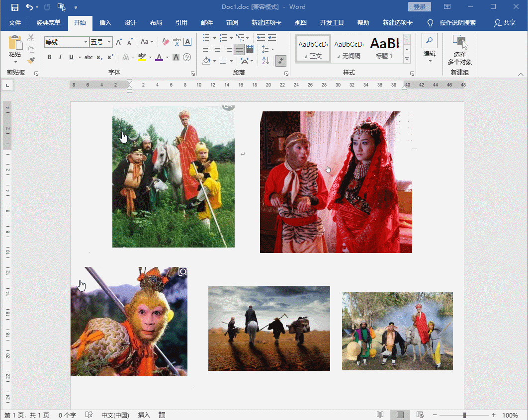Viewport: 528px width, 420px height.
Task: Toggle Italic formatting
Action: click(x=60, y=57)
